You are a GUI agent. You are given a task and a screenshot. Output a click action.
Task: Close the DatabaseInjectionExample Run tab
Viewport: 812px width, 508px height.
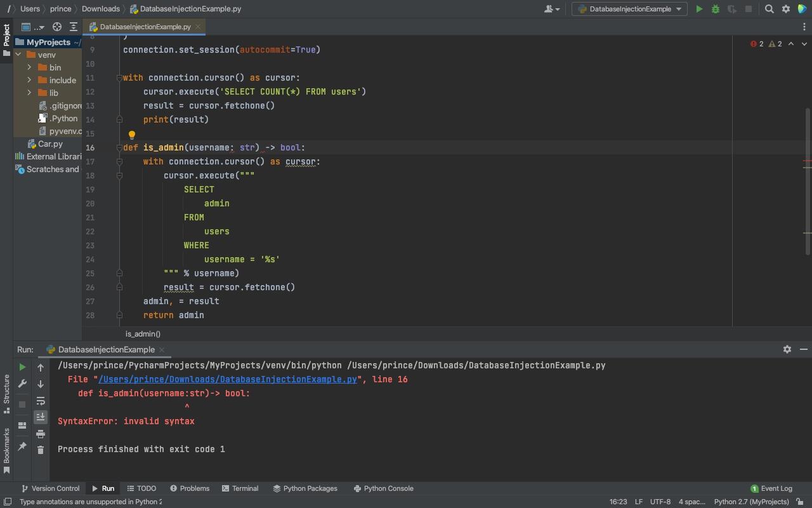pyautogui.click(x=162, y=349)
